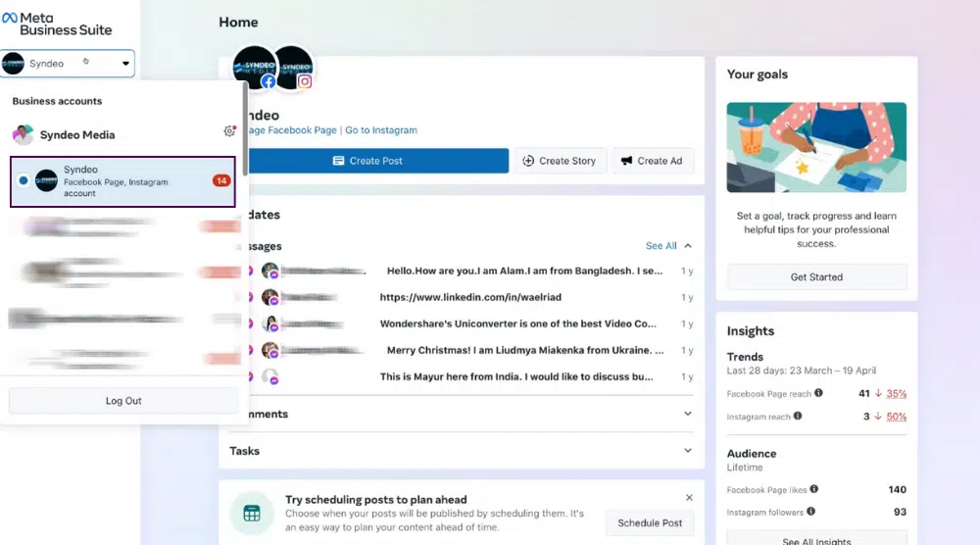Open the Go to Instagram link
The image size is (980, 545).
pyautogui.click(x=380, y=130)
